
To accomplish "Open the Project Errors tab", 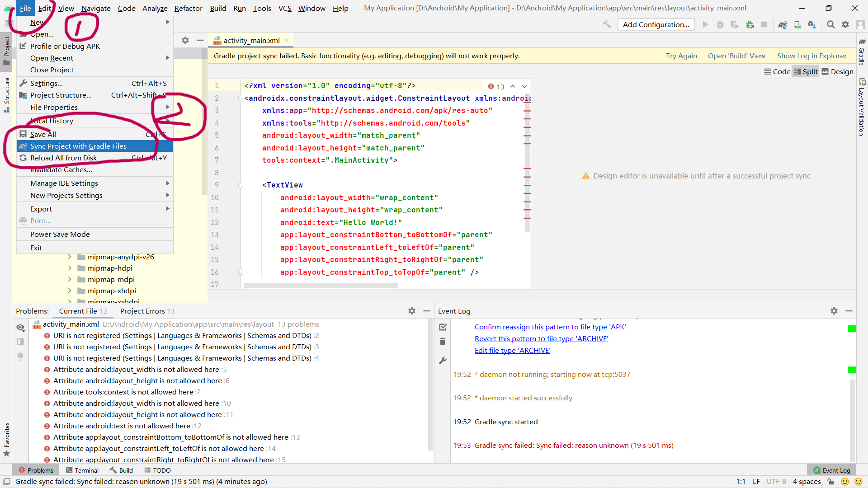I will point(147,311).
